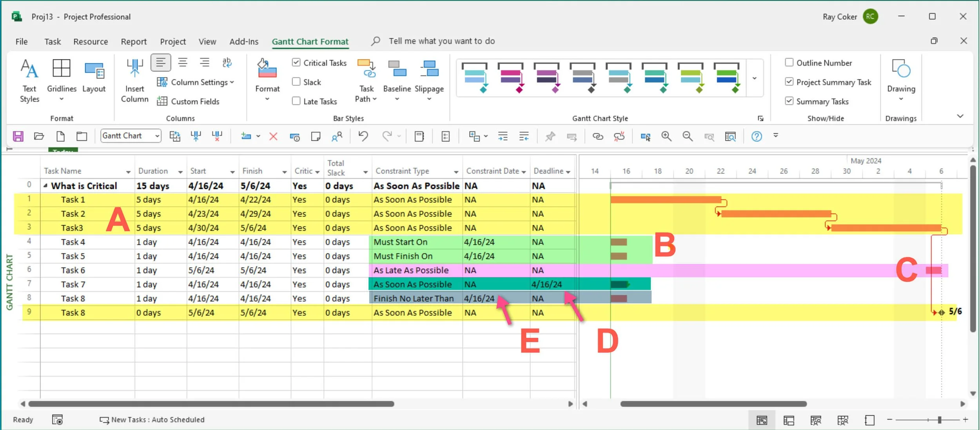Click the zoom slider handle in status bar
The image size is (980, 430).
[x=940, y=420]
